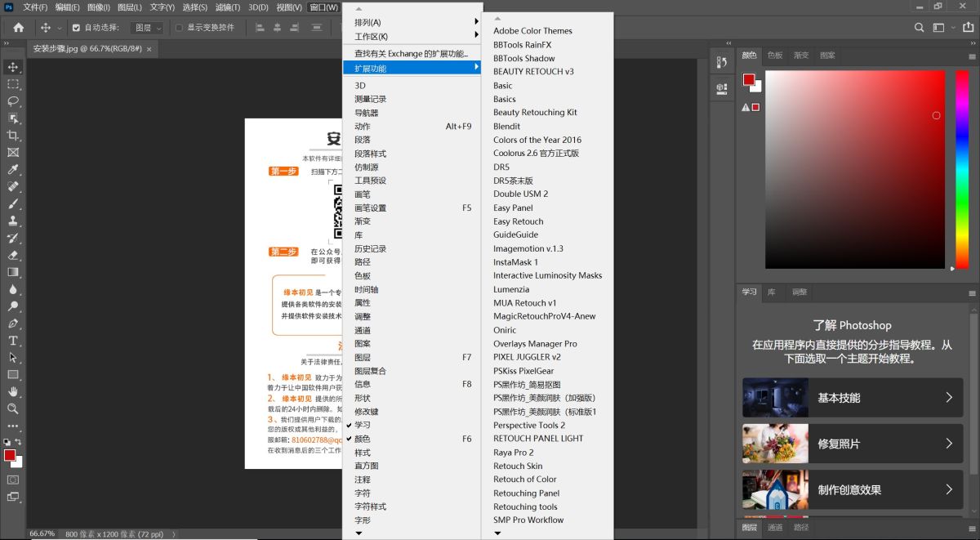The image size is (980, 540).
Task: Expand the 扩展功能 submenu
Action: (x=412, y=68)
